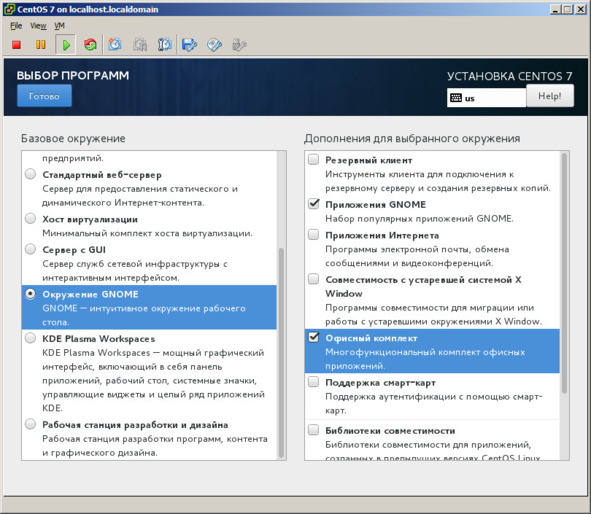Take a snapshot with the clock camera icon

[x=115, y=44]
